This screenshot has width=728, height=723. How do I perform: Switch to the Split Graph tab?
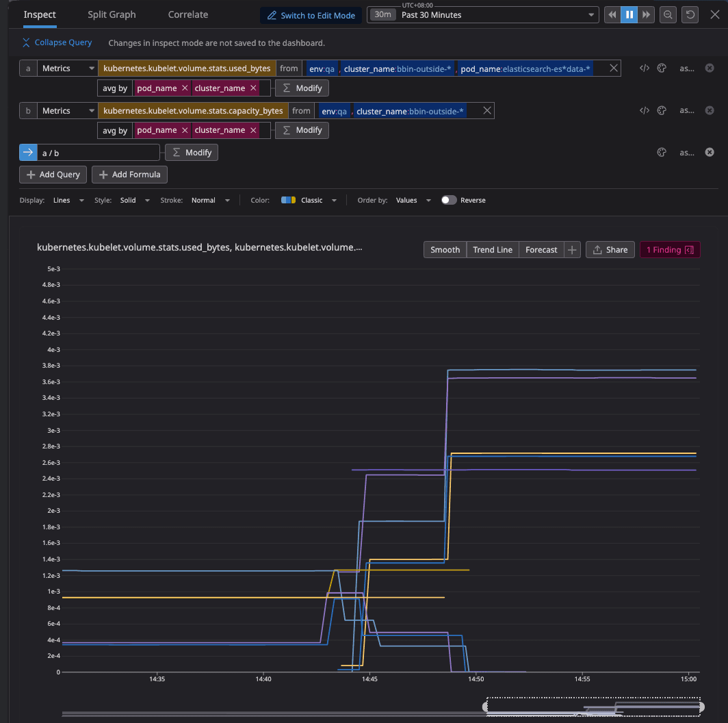[x=112, y=14]
